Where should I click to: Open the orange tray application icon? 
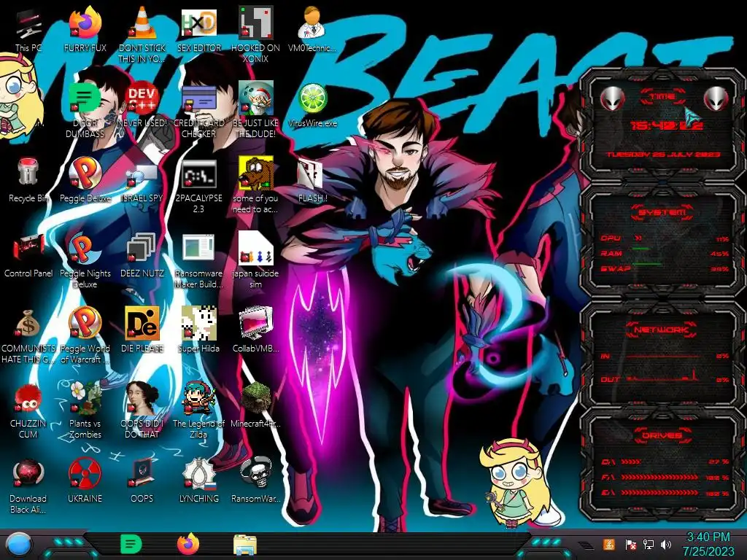tap(609, 544)
